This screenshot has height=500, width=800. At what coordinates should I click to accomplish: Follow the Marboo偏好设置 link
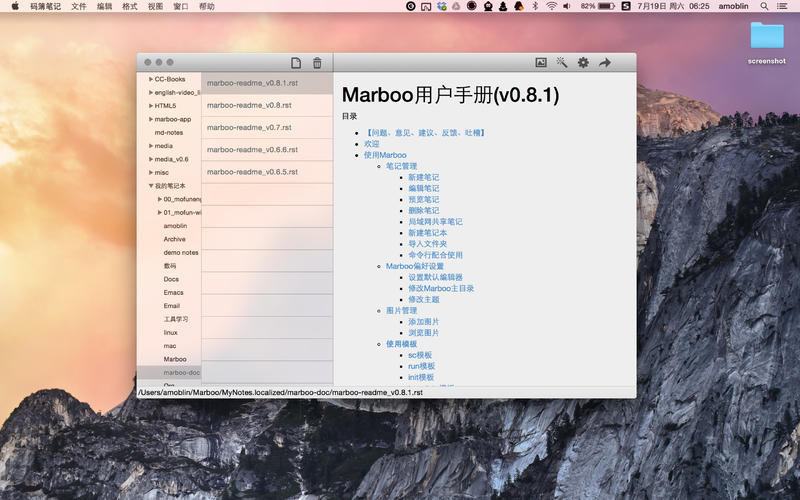[x=415, y=266]
